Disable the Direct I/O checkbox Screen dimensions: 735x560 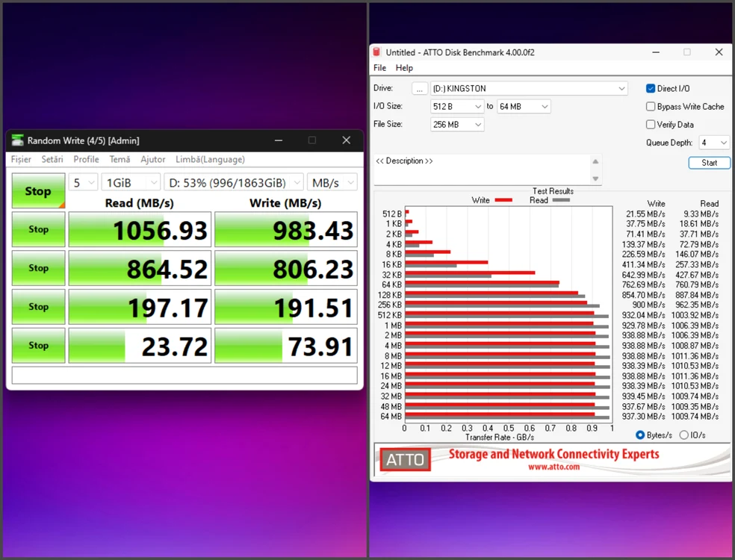651,88
